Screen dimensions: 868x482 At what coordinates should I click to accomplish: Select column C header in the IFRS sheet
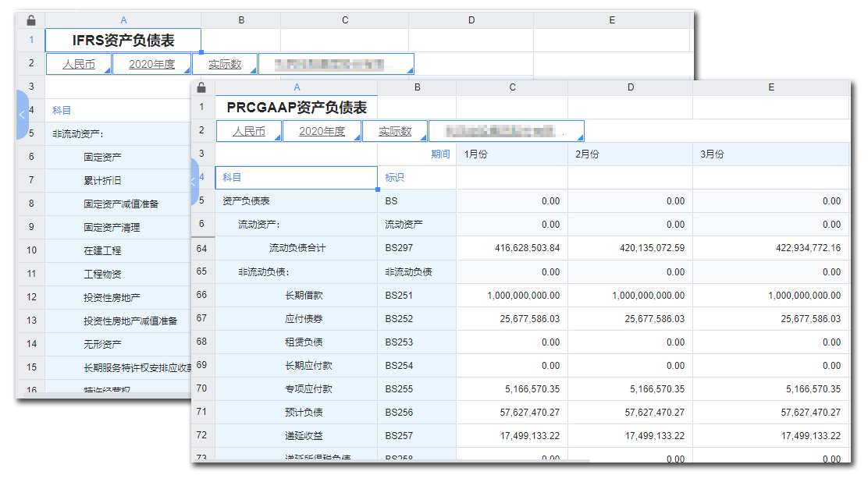(x=345, y=20)
